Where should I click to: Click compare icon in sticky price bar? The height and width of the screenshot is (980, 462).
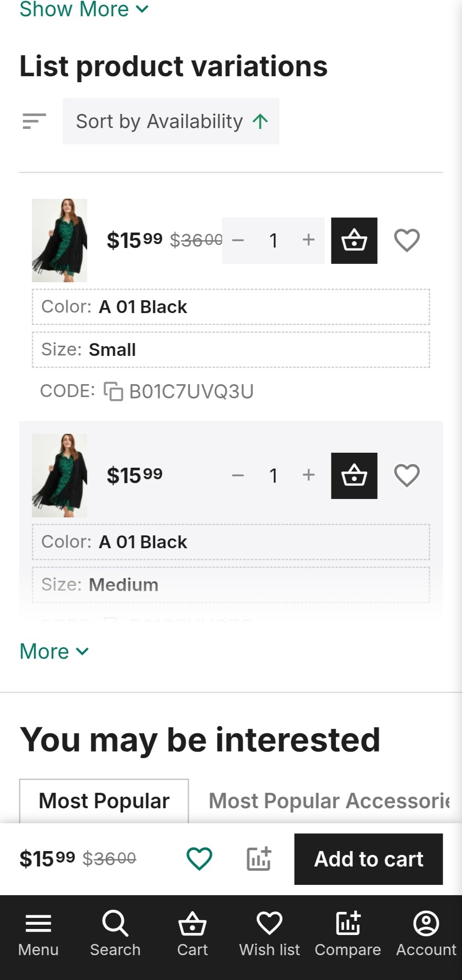coord(259,859)
